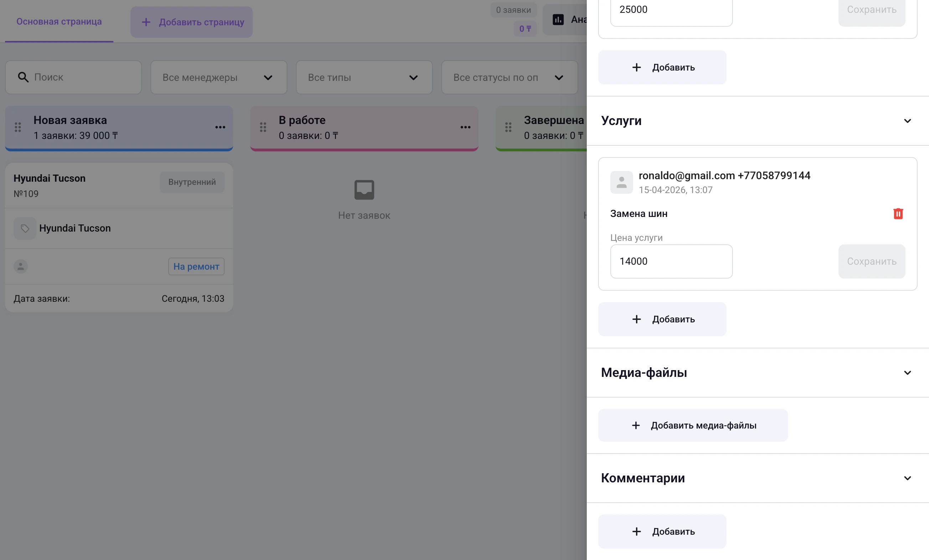Click the service price field showing 14000

click(x=671, y=261)
